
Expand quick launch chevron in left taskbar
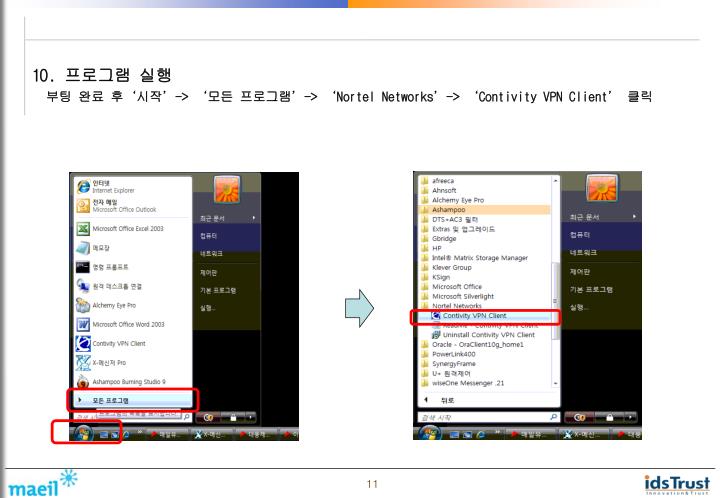click(139, 431)
